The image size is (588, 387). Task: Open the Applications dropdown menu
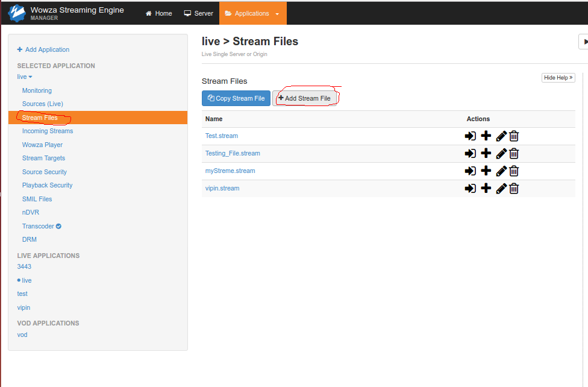[x=253, y=13]
